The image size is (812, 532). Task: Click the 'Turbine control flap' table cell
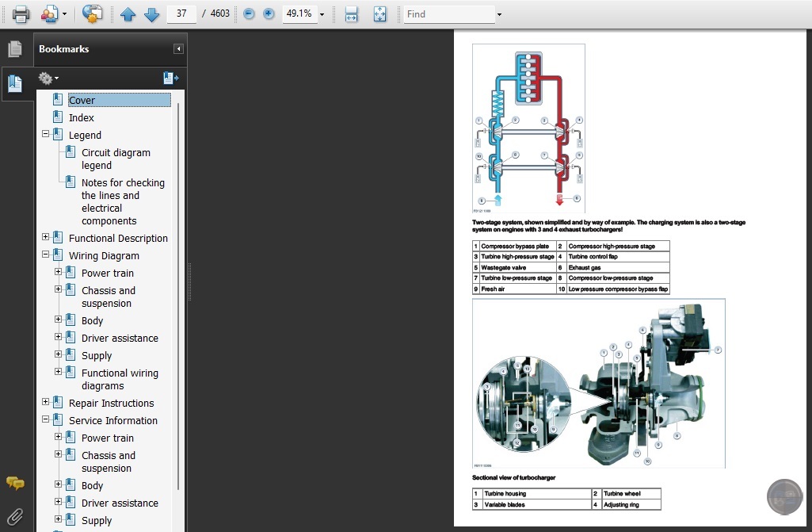(x=618, y=257)
